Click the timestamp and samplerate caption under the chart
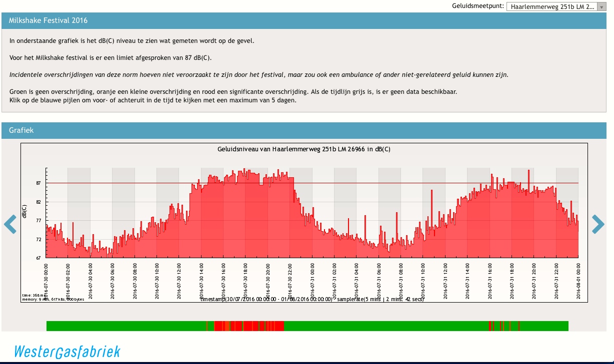Image resolution: width=614 pixels, height=364 pixels. [x=312, y=299]
